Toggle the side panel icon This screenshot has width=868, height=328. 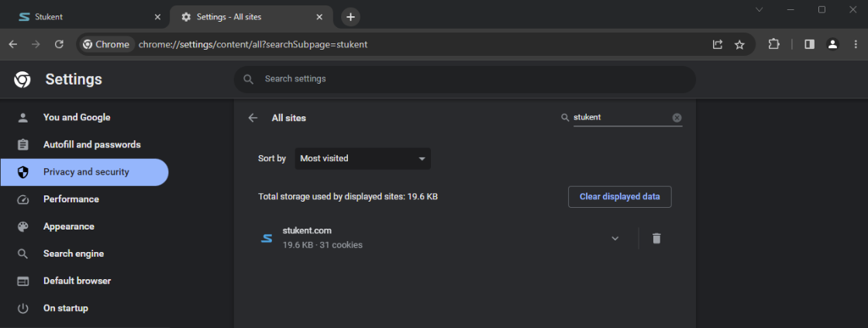tap(809, 44)
